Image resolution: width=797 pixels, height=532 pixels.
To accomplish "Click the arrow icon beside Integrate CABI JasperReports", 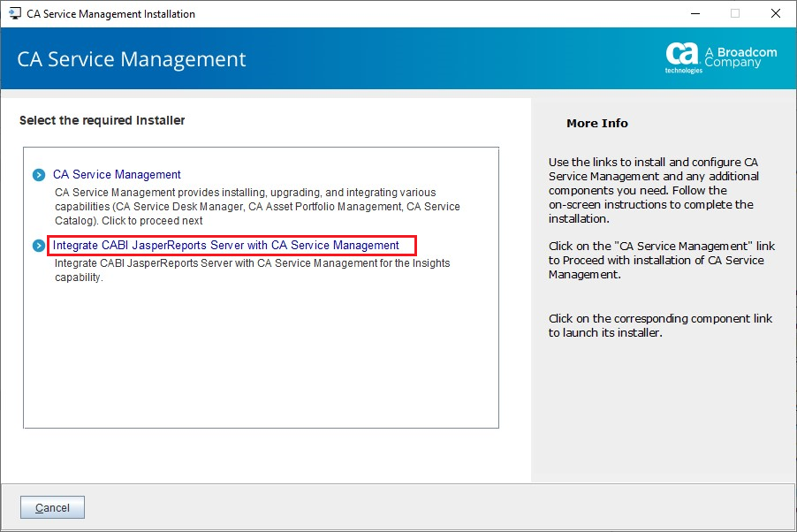I will click(x=39, y=246).
